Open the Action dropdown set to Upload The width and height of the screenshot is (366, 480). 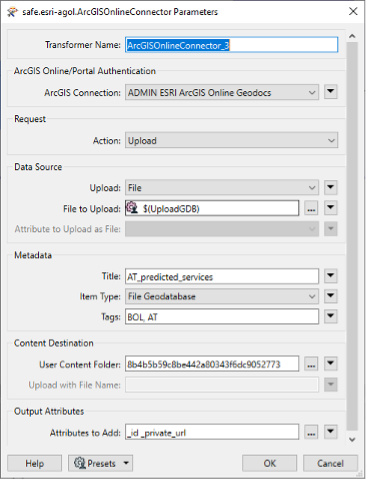(232, 140)
